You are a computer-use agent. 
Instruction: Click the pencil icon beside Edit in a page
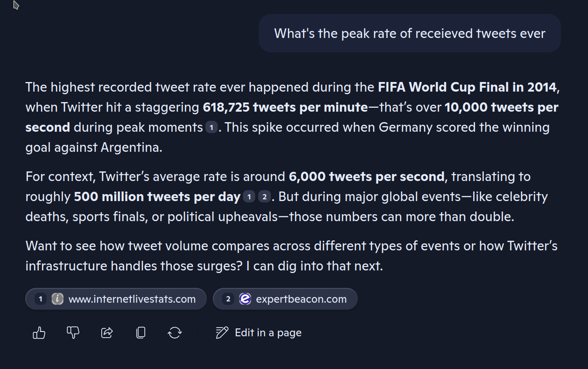pyautogui.click(x=222, y=332)
